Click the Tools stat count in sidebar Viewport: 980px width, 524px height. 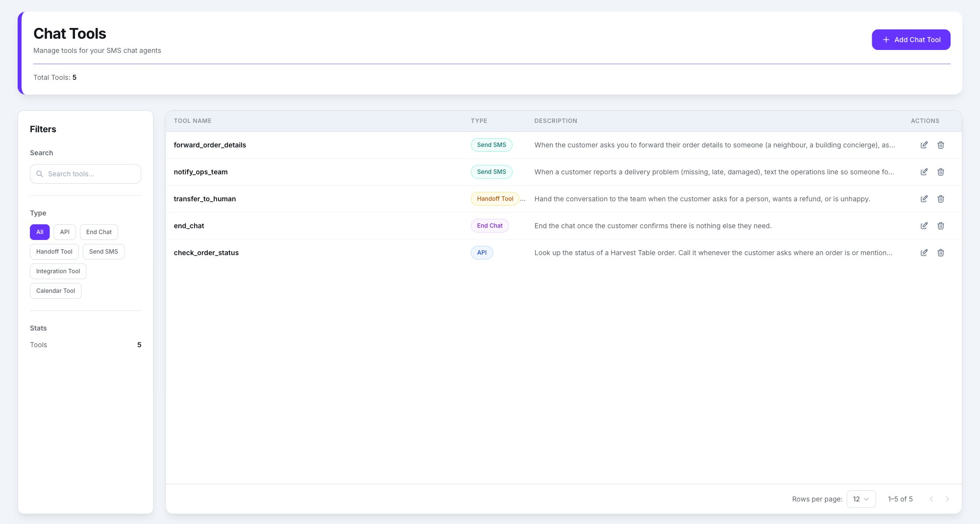point(139,345)
